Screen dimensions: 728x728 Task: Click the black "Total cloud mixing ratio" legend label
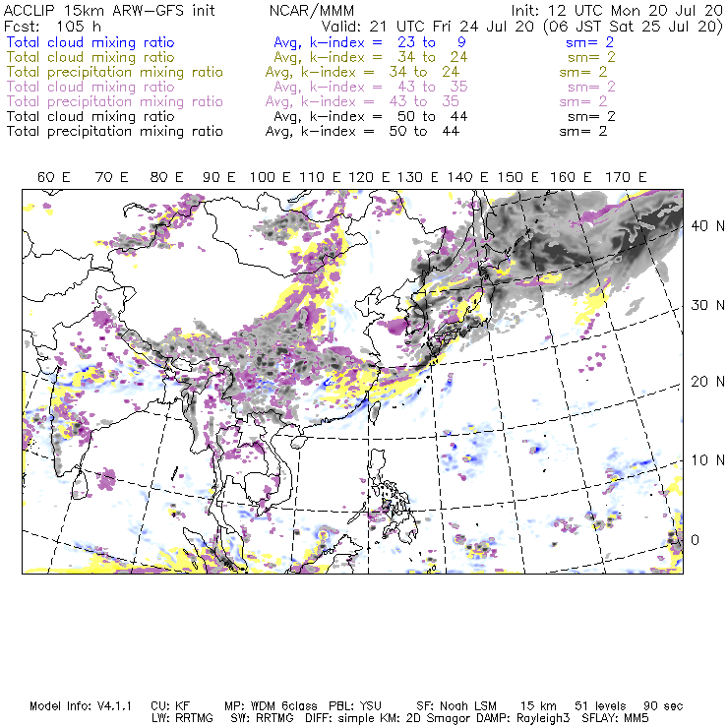[x=91, y=116]
